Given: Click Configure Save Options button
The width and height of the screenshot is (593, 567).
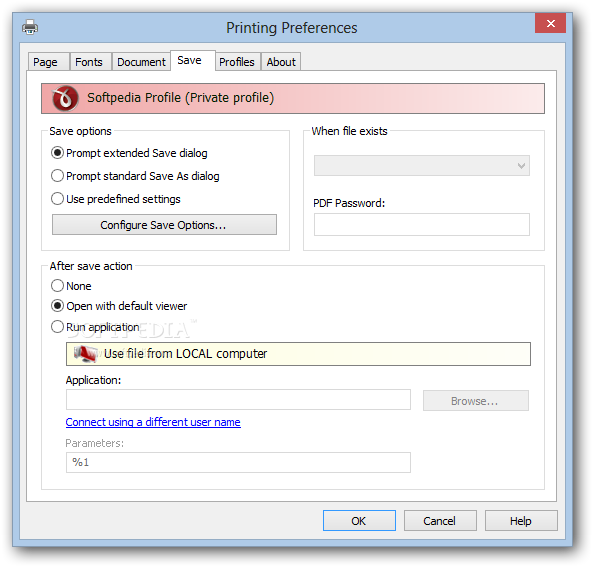Looking at the screenshot, I should coord(164,225).
